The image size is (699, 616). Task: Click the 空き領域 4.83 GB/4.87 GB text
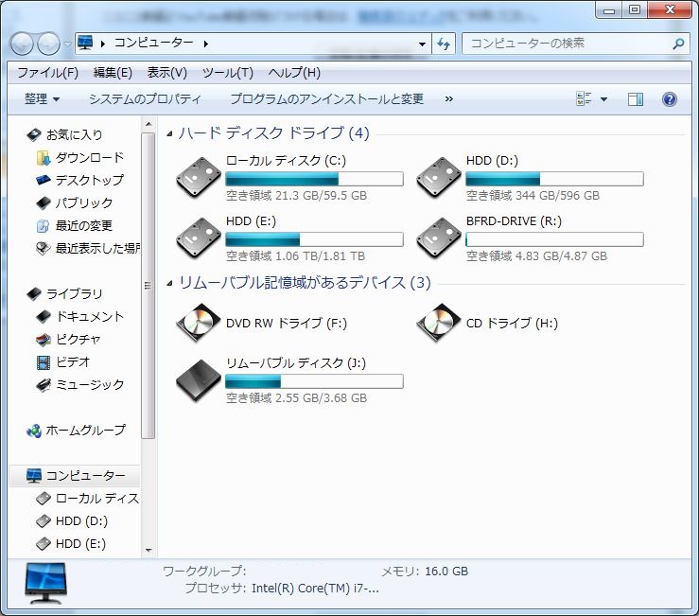[x=536, y=256]
